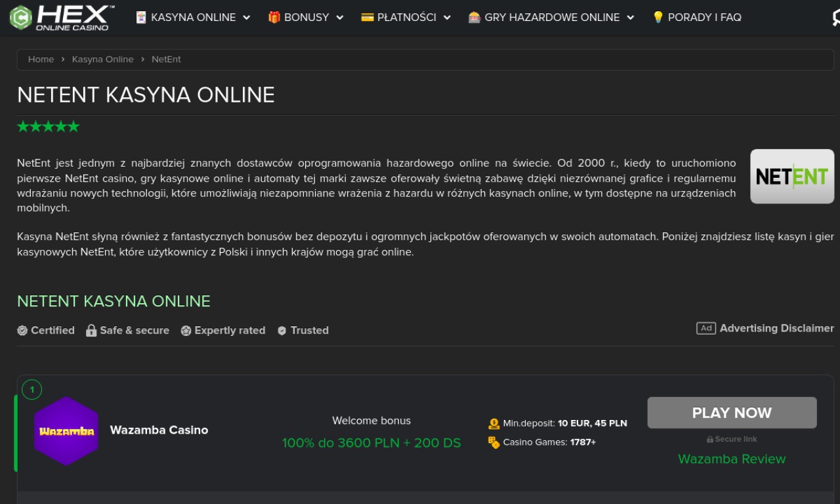
Task: Open the Wazamba Review link
Action: [x=732, y=459]
